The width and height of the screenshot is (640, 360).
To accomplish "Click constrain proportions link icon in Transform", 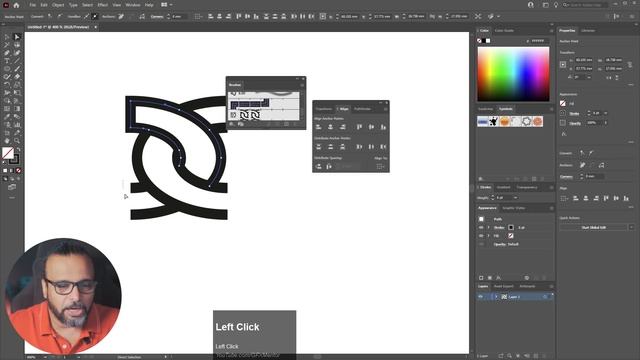I will (x=630, y=64).
